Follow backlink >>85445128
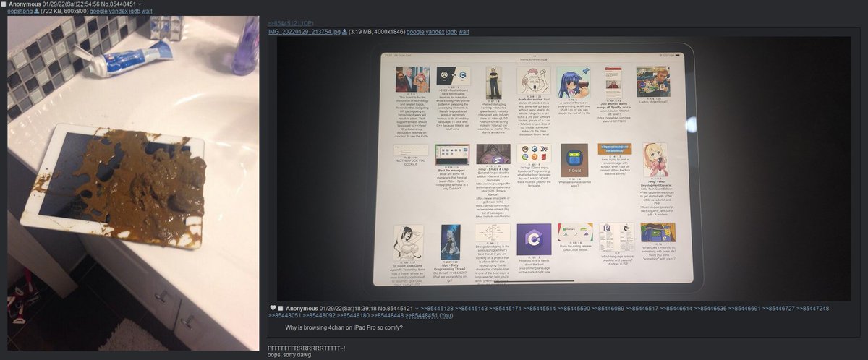Screen dimensions: 868x360 point(438,309)
